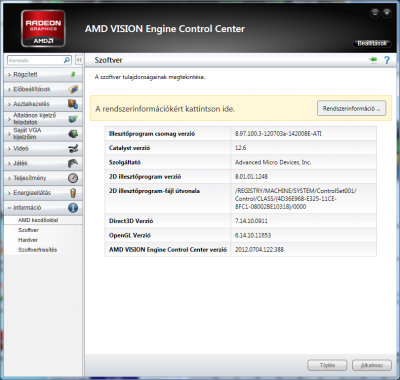Open Szoftverfrissítés item
The image size is (400, 380).
click(x=38, y=250)
